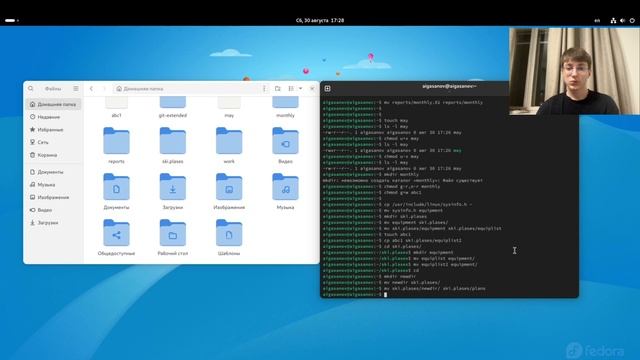Click the network icon in the system tray

[x=613, y=20]
